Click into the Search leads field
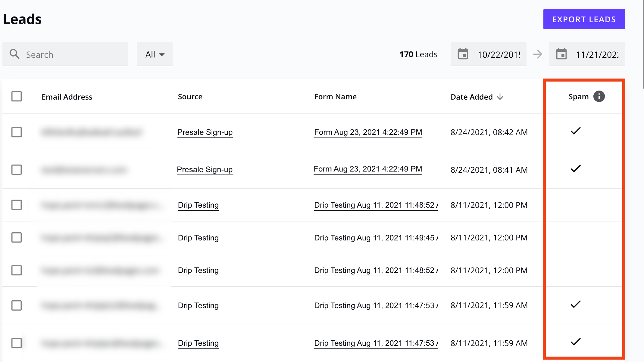This screenshot has height=362, width=644. click(x=65, y=54)
